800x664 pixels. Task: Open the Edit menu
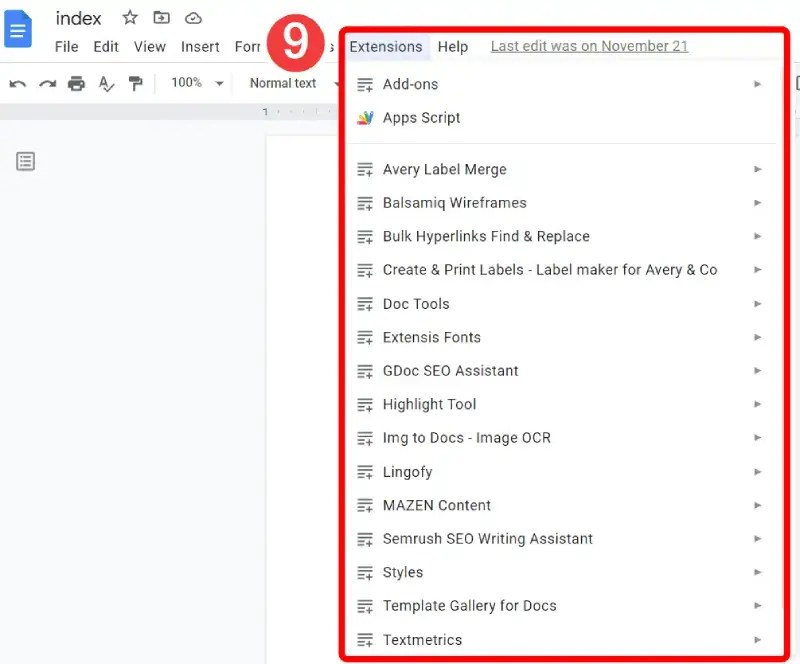tap(106, 47)
